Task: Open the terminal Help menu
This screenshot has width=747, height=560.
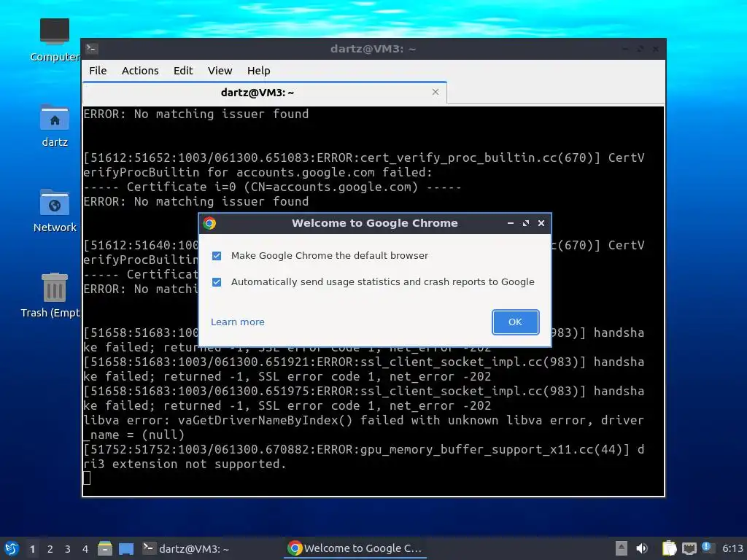Action: point(259,71)
